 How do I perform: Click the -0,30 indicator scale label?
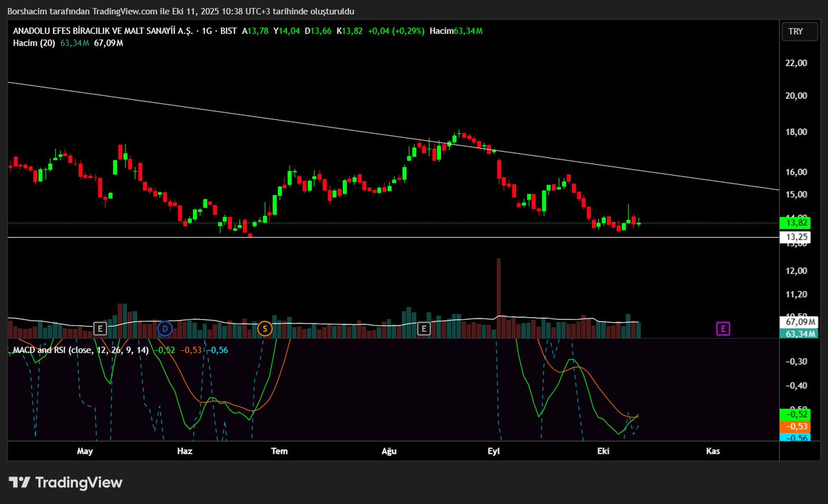click(x=798, y=361)
